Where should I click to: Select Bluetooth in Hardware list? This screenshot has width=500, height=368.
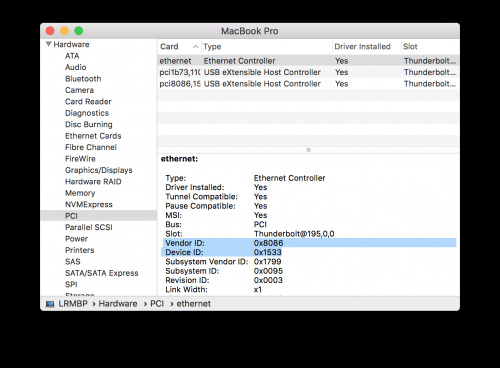[83, 79]
